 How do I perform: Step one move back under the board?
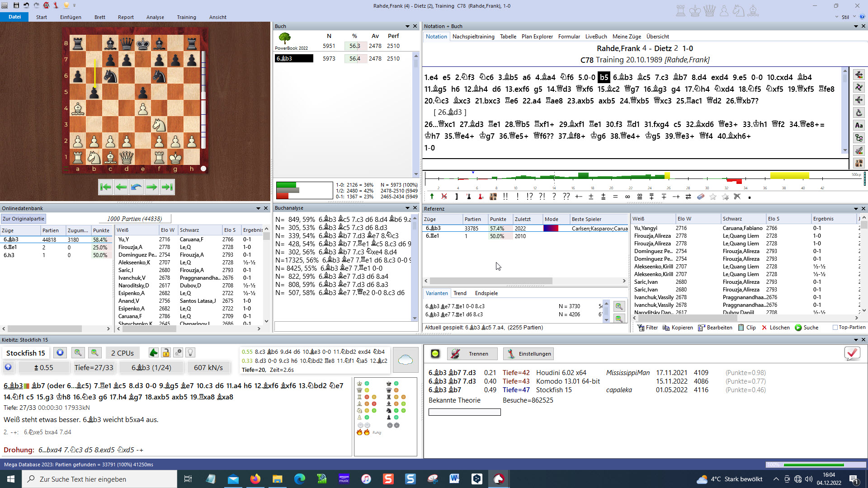[121, 187]
